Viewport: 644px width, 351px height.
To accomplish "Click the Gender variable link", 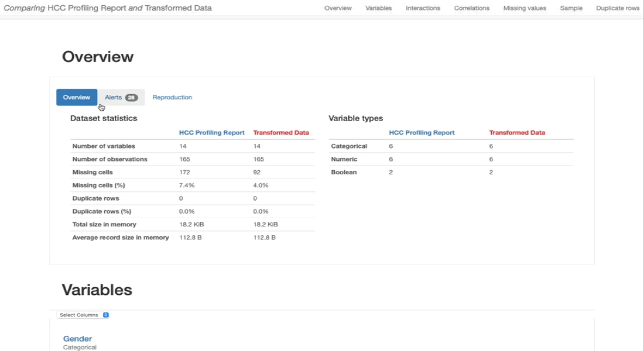I will pos(78,339).
